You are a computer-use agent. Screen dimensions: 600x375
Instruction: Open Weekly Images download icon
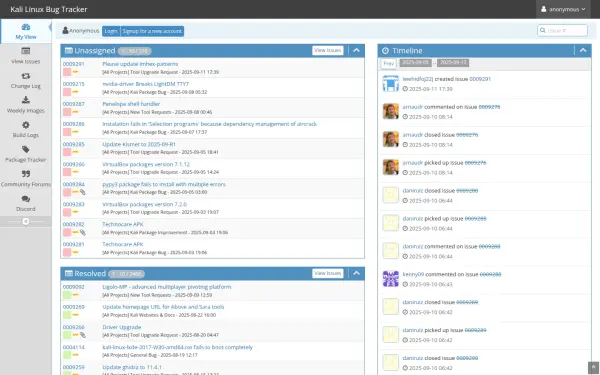click(x=26, y=100)
